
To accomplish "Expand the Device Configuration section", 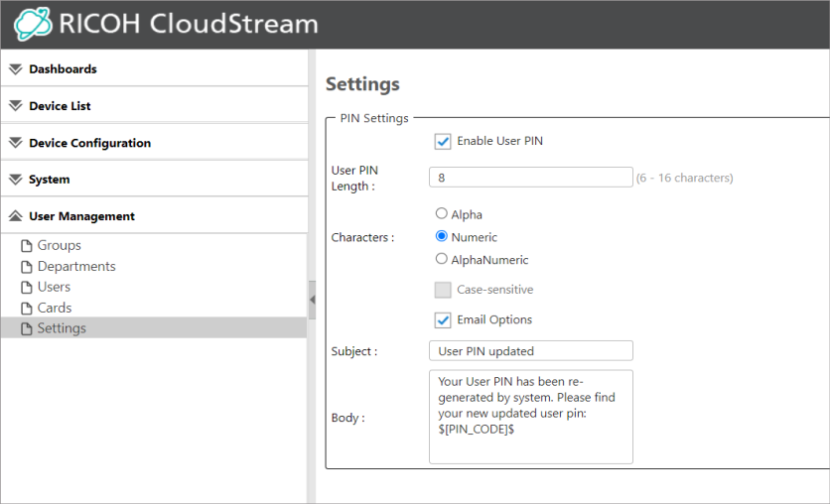I will tap(89, 143).
